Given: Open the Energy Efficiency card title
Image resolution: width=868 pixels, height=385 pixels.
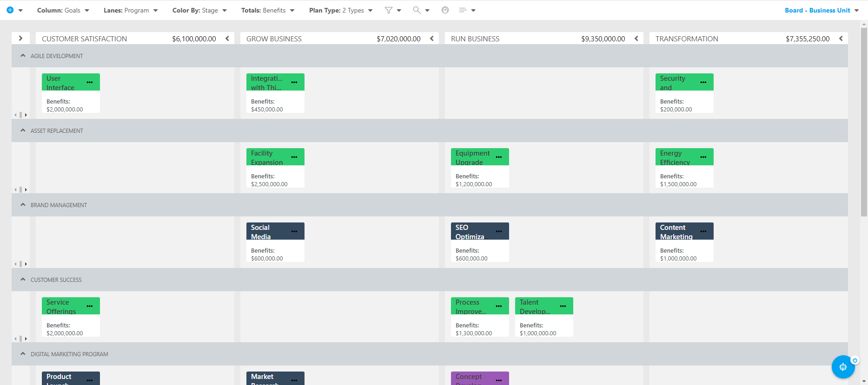Looking at the screenshot, I should (x=675, y=157).
